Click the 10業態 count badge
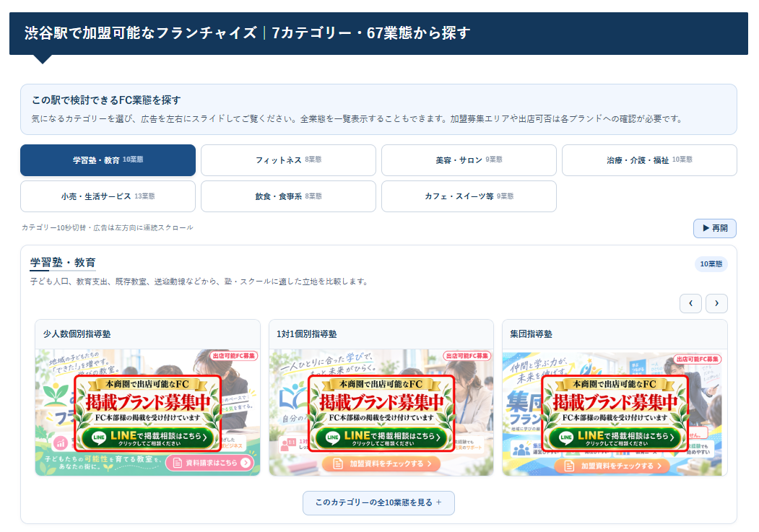Screen dimensions: 759x532 pyautogui.click(x=711, y=264)
